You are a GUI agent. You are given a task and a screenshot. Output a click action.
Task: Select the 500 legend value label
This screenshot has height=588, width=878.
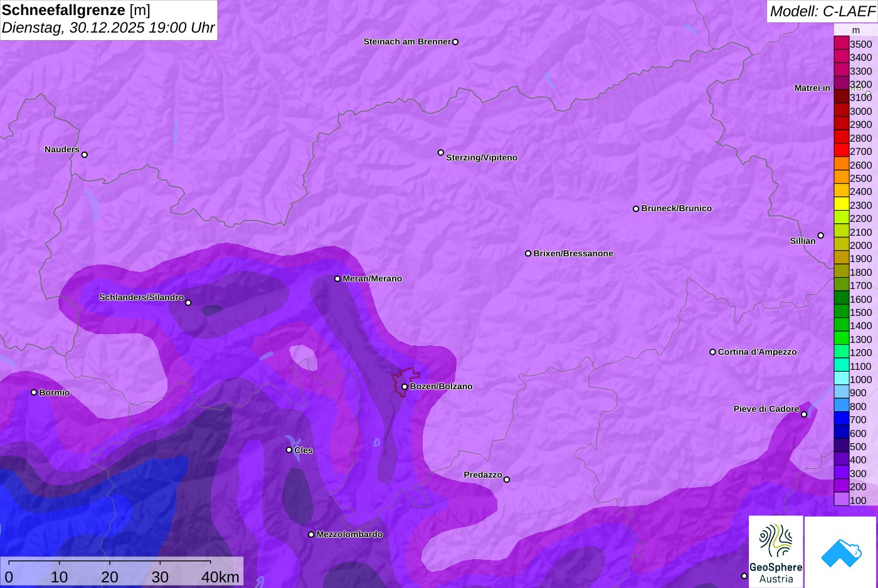pyautogui.click(x=859, y=447)
